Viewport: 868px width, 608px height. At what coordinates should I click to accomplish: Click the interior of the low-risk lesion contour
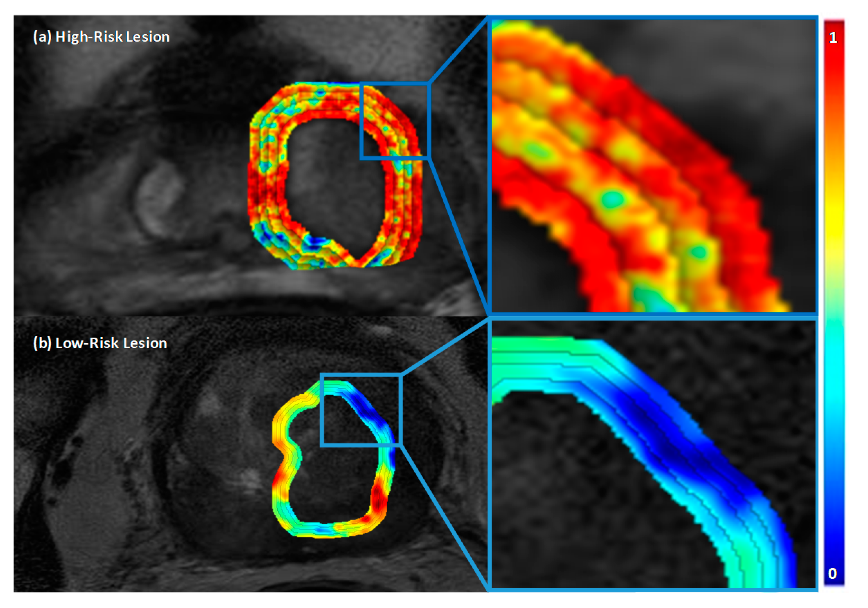point(333,480)
